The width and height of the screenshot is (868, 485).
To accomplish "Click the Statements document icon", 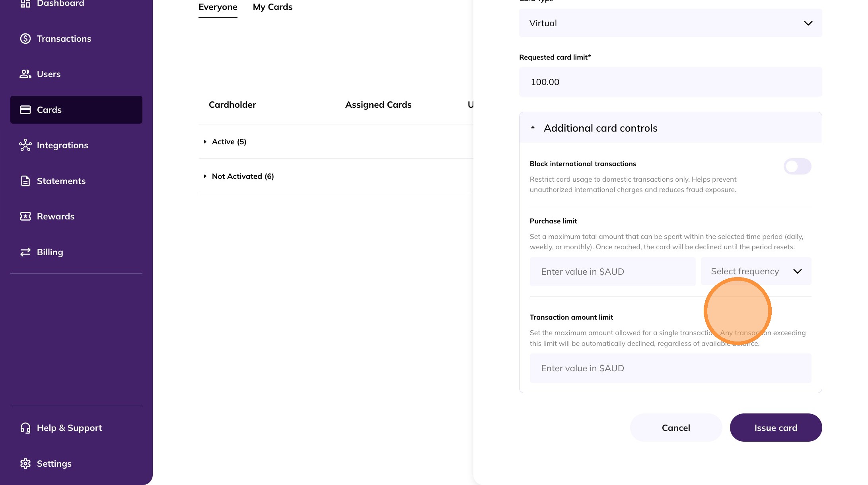I will click(x=25, y=181).
